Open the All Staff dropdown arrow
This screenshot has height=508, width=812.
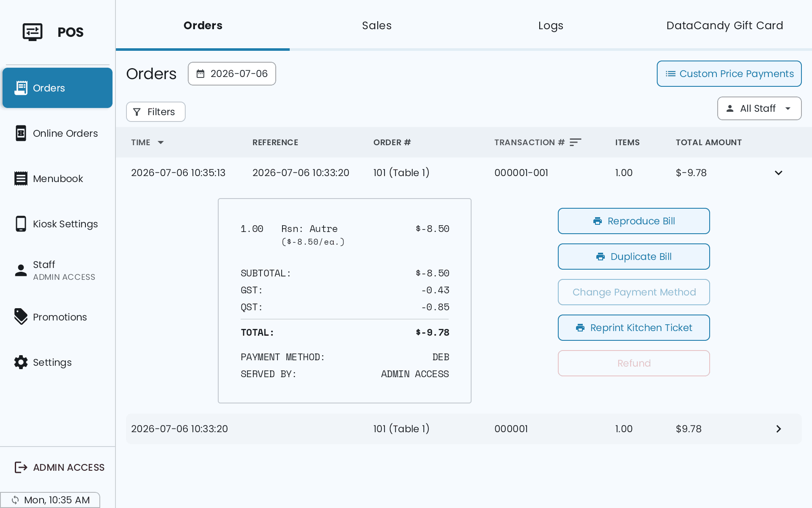(788, 108)
